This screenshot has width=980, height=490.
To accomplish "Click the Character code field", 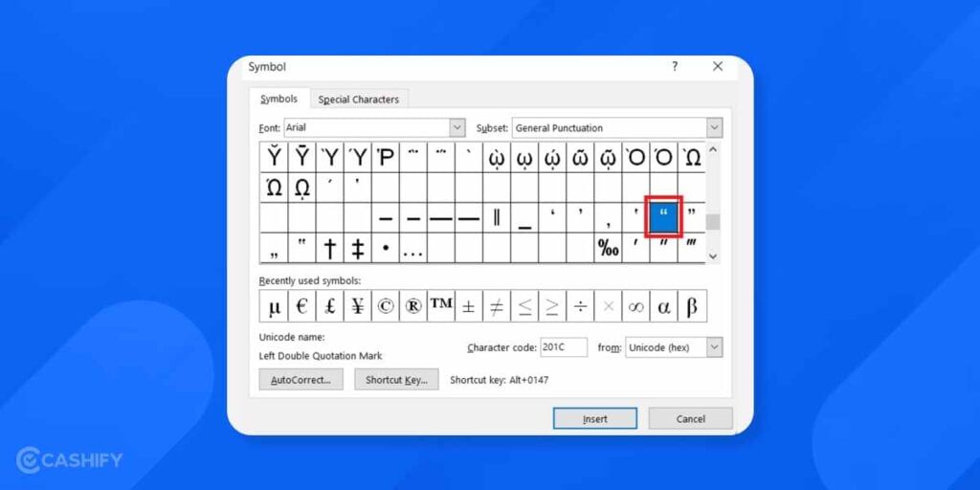I will pos(564,347).
